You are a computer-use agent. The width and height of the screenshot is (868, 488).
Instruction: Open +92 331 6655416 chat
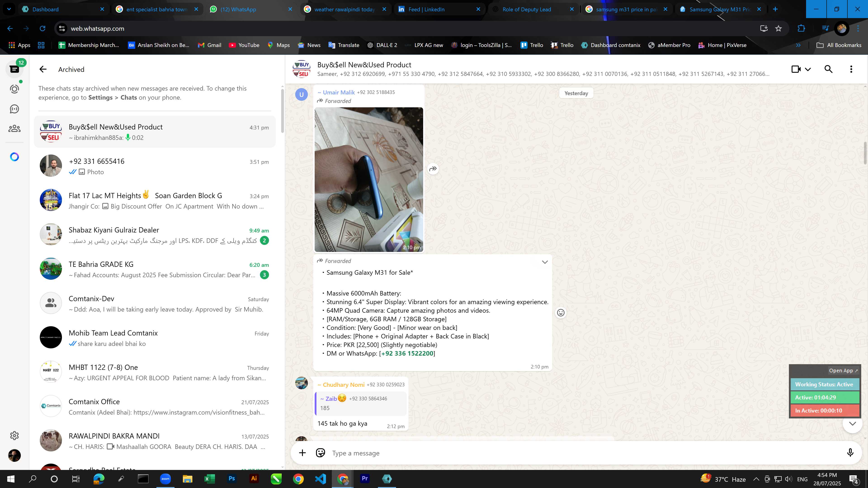point(155,166)
